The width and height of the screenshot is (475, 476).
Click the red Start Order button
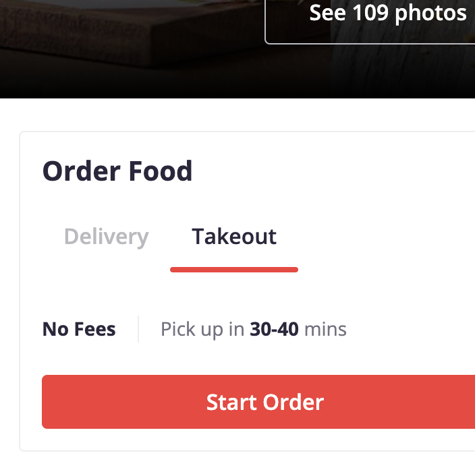click(258, 402)
